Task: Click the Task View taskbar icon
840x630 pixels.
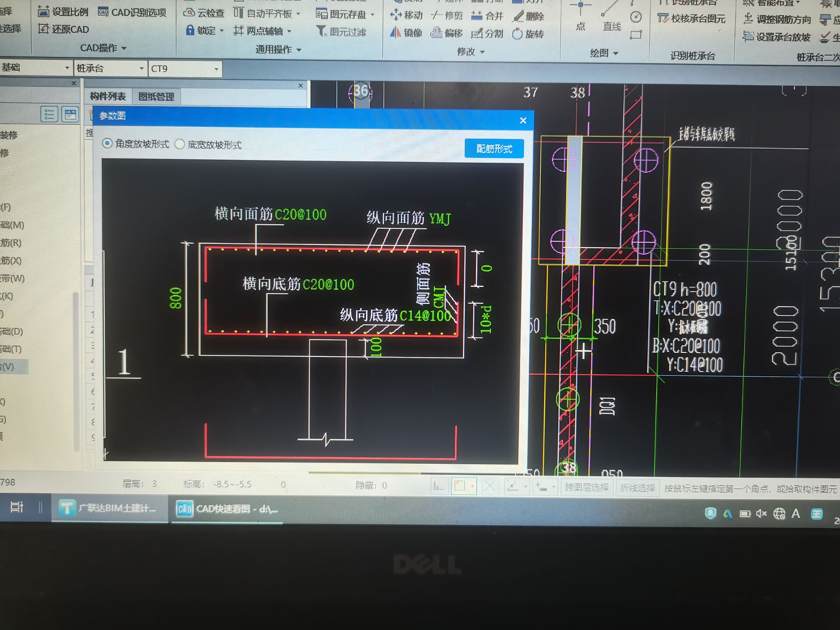Action: [x=17, y=507]
